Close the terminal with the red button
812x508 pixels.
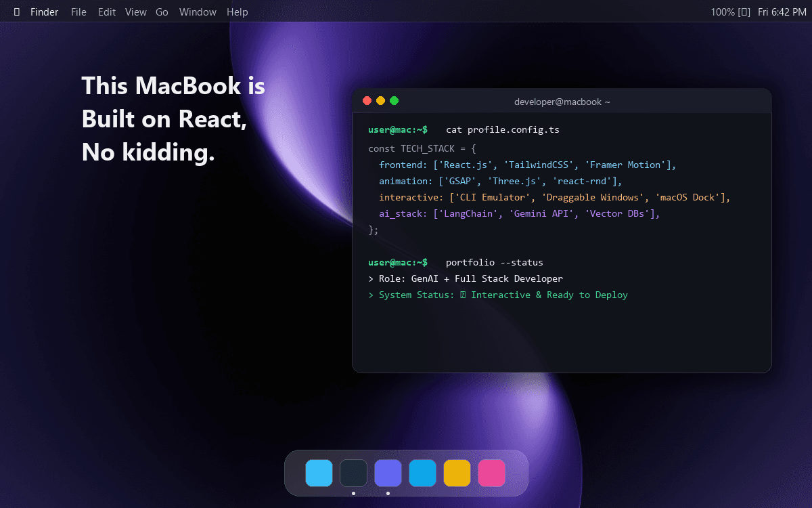tap(367, 101)
